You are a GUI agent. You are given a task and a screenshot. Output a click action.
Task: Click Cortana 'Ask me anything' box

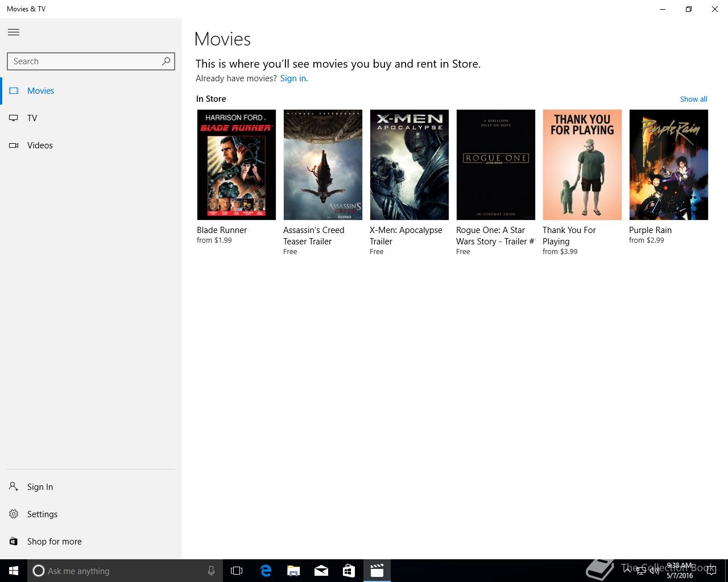[125, 571]
